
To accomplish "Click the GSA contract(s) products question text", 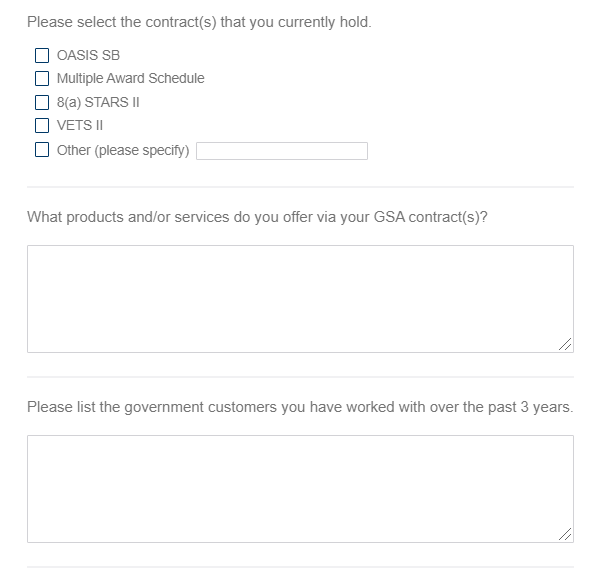I will coord(257,216).
